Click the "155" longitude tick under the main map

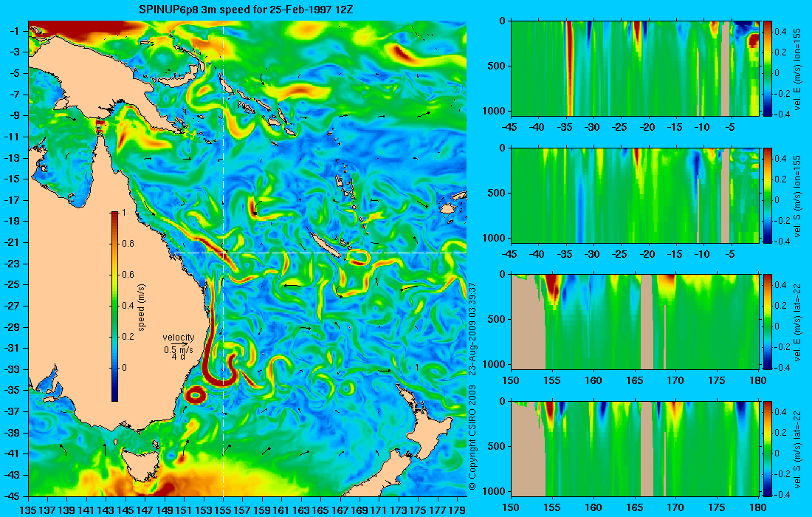click(223, 510)
